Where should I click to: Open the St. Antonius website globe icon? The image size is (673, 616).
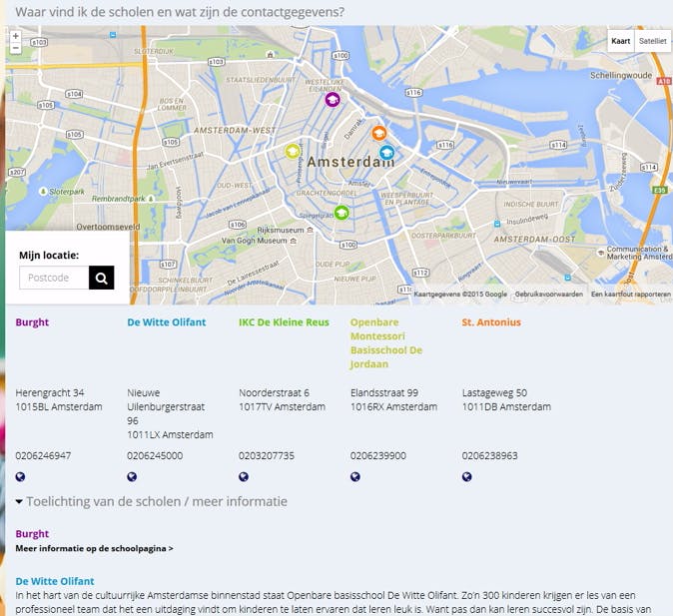tap(467, 477)
